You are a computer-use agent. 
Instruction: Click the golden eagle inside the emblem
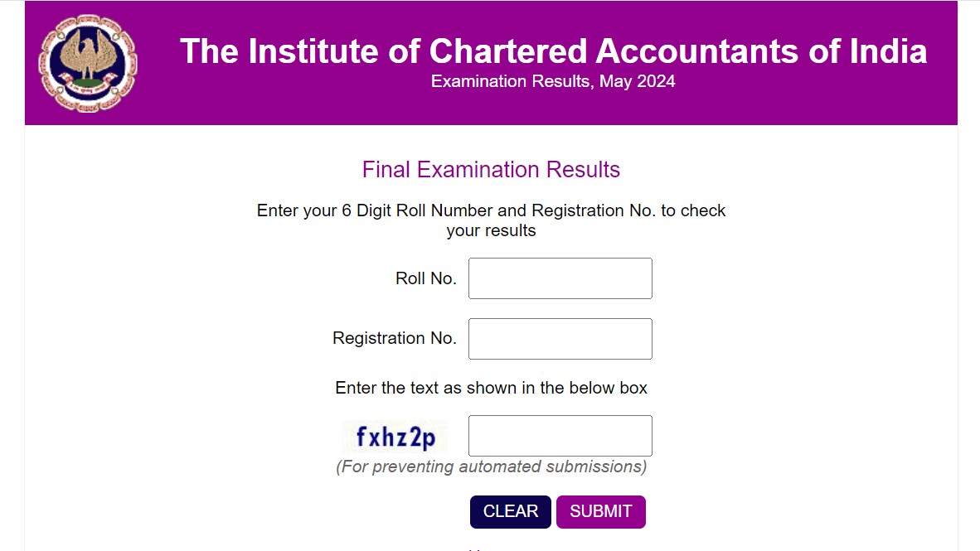(x=86, y=53)
